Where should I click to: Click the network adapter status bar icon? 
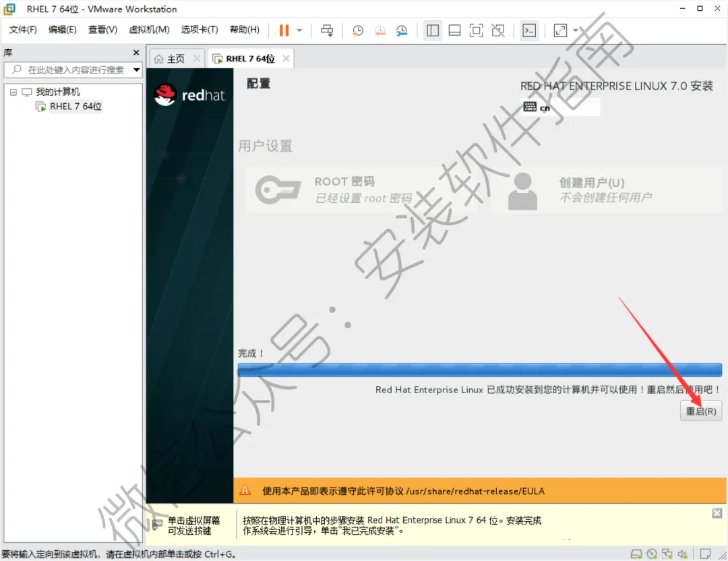point(667,554)
